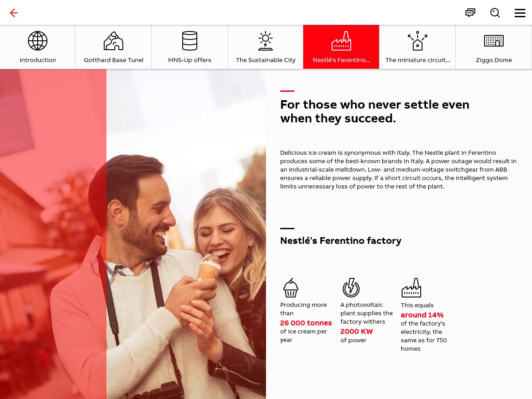Click the photovoltaic power icon

pyautogui.click(x=351, y=288)
